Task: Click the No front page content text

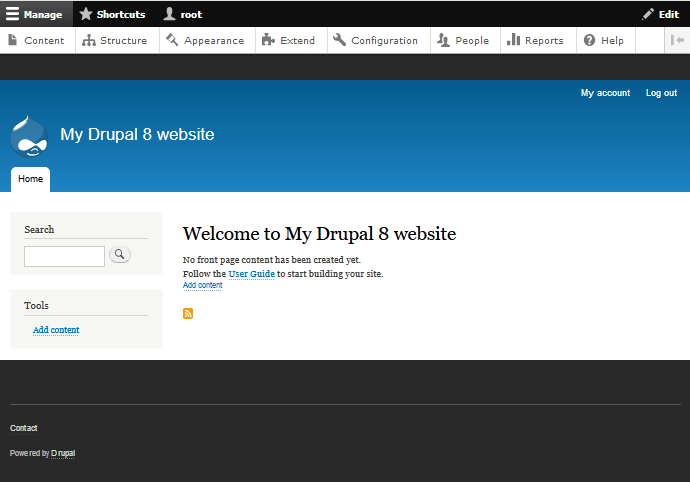Action: click(272, 260)
